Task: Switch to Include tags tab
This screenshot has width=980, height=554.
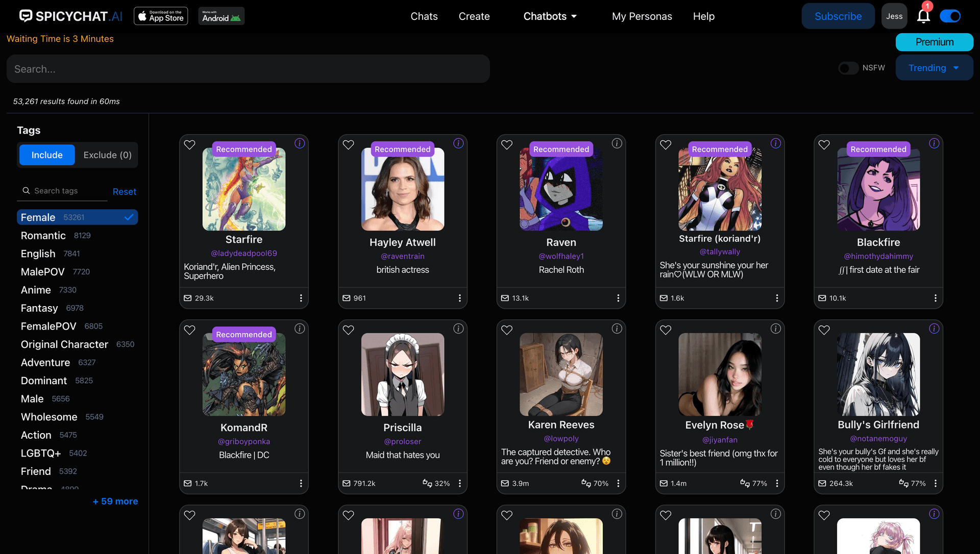Action: [47, 155]
